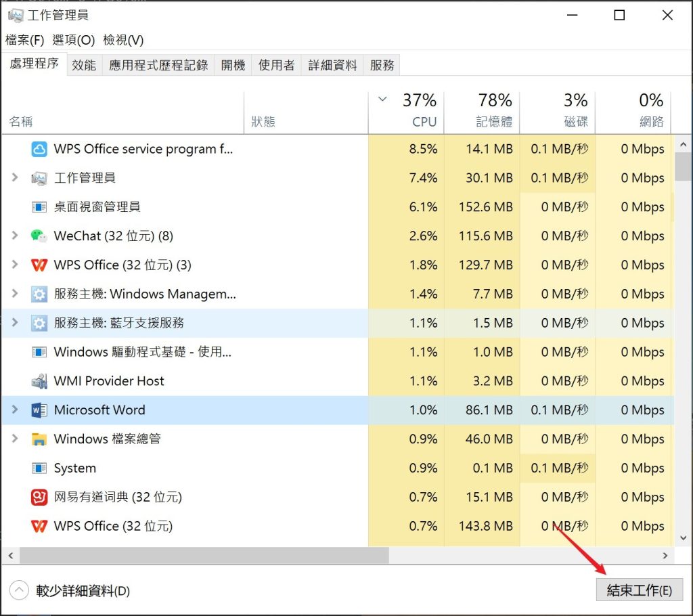Collapse details with 較少詳細資料 arrow button
This screenshot has height=616, width=693.
(x=20, y=590)
